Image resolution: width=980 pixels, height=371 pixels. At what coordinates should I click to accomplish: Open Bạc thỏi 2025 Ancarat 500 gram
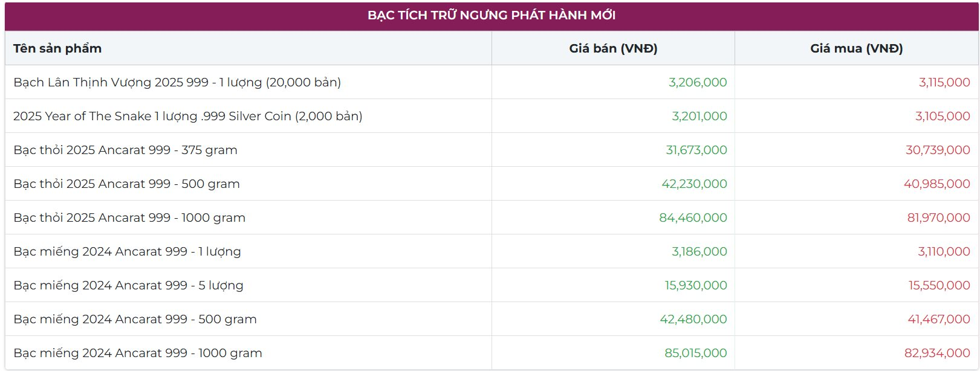click(126, 184)
